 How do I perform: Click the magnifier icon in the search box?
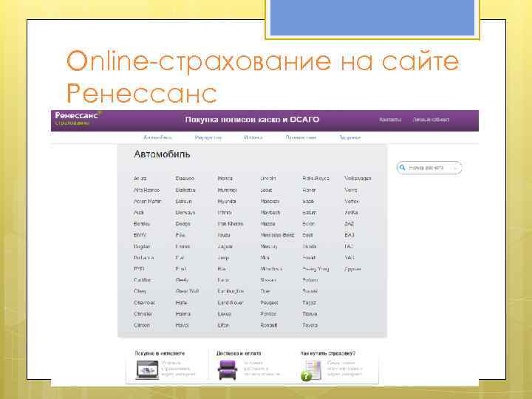403,168
